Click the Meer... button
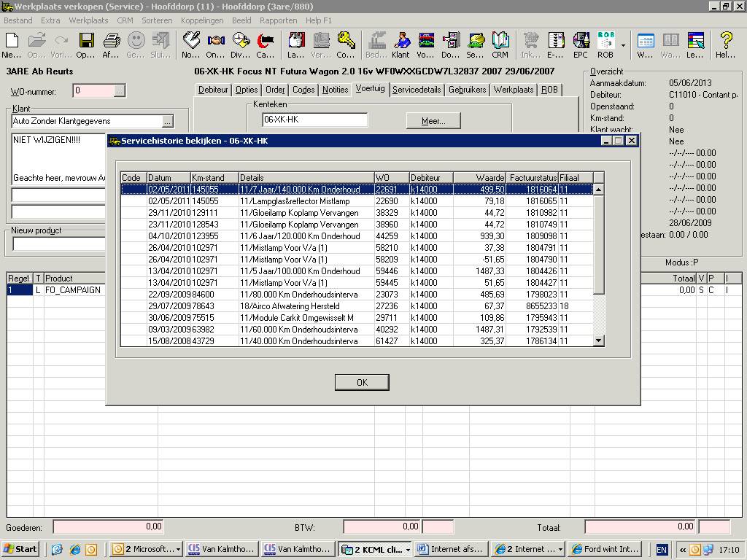 [433, 121]
